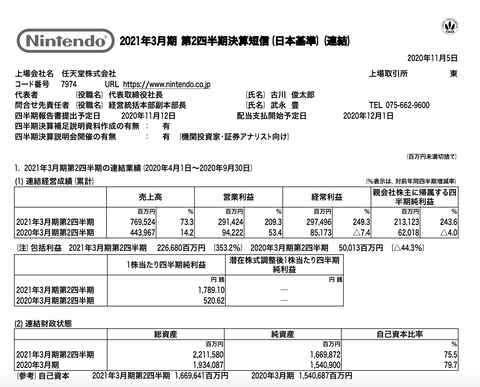This screenshot has height=387, width=480.
Task: Select dividend payment date 2020年12月1日
Action: (x=368, y=116)
